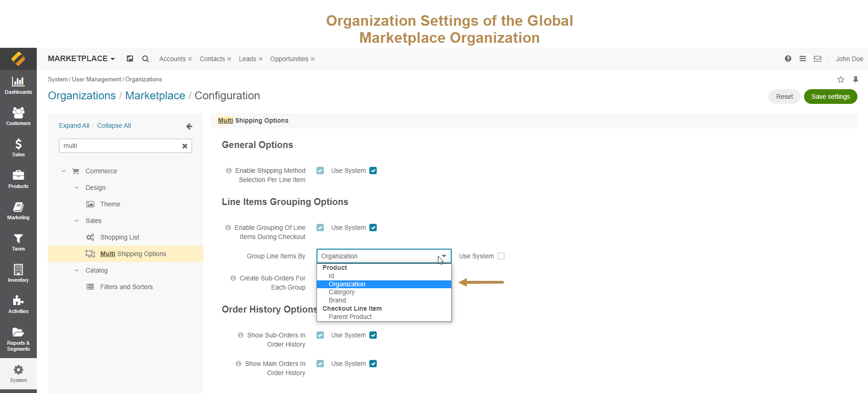Remove the Leads pinned tab
Viewport: 868px width, 393px height.
(260, 59)
